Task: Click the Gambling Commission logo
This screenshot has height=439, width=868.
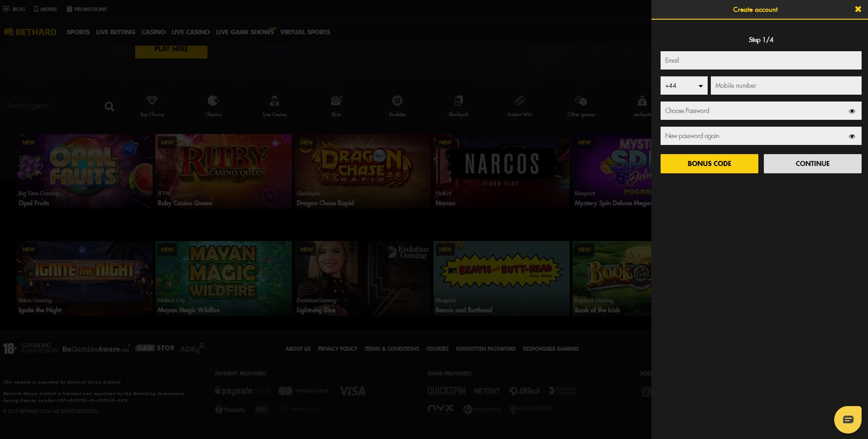Action: point(40,348)
